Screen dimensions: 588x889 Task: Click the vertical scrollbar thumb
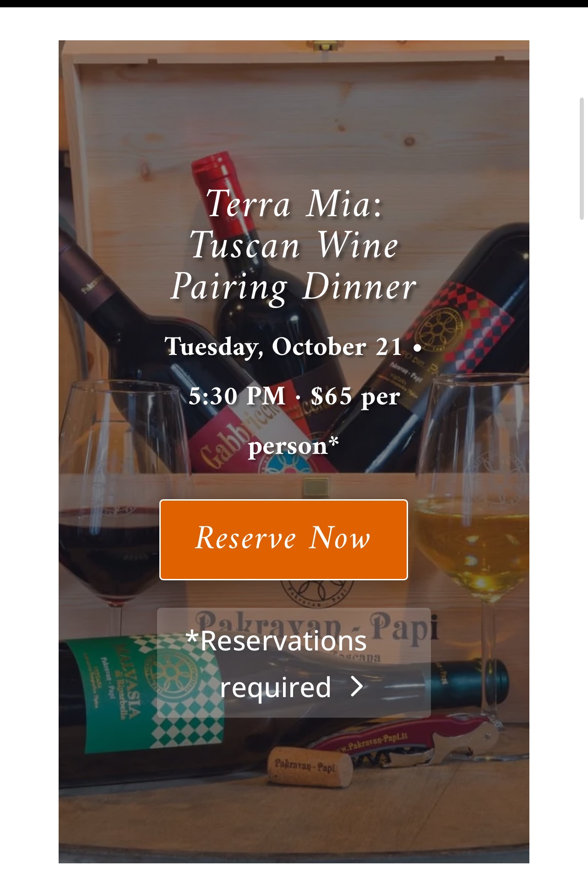582,158
